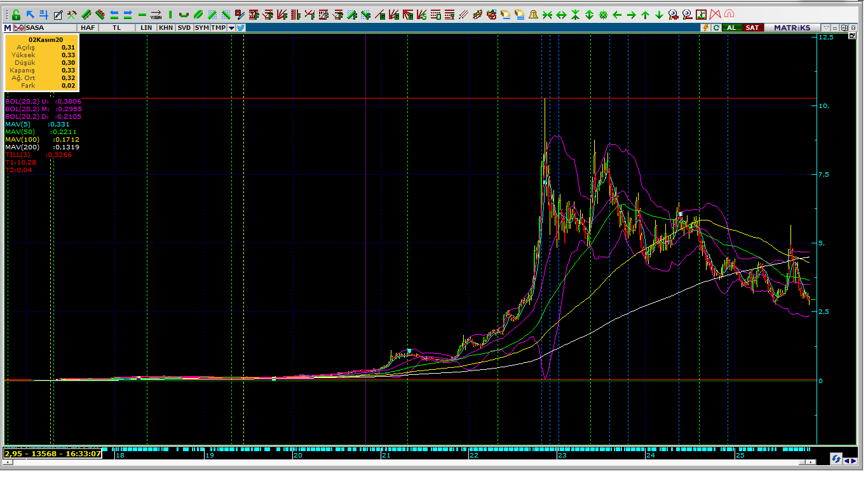The height and width of the screenshot is (488, 868).
Task: Expand the triangle menu beside MATRIKS
Action: 825,28
